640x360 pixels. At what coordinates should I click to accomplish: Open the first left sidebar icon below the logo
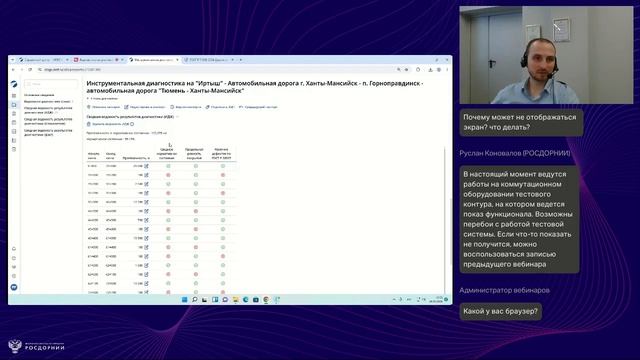pyautogui.click(x=14, y=96)
